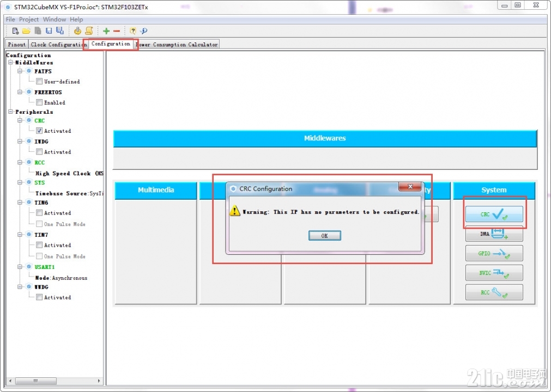Collapse the Peripherals tree node

[10, 112]
